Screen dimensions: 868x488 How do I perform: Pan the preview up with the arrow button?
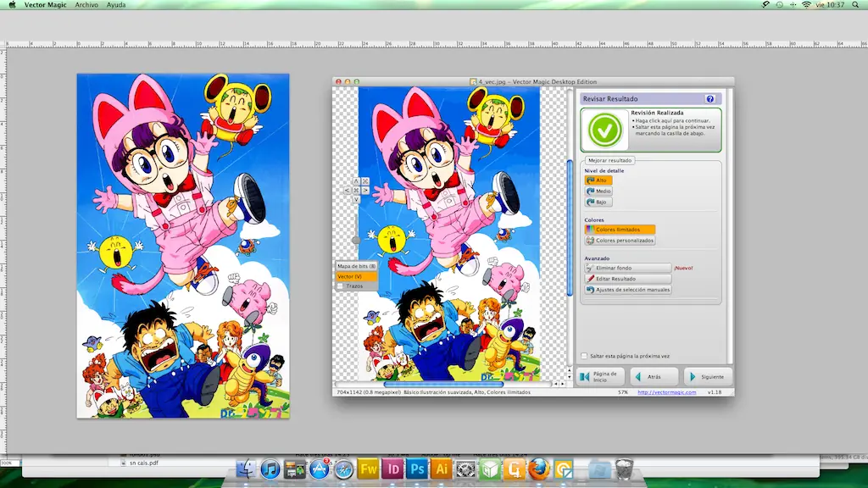click(356, 181)
